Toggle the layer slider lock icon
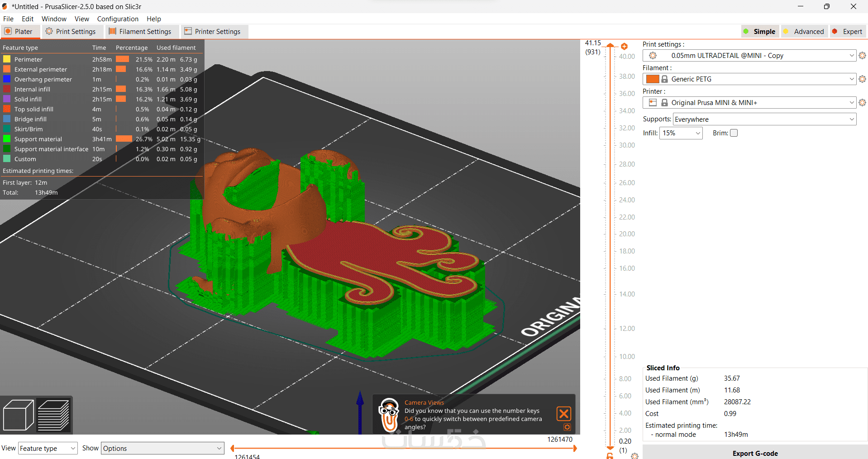 pos(610,456)
